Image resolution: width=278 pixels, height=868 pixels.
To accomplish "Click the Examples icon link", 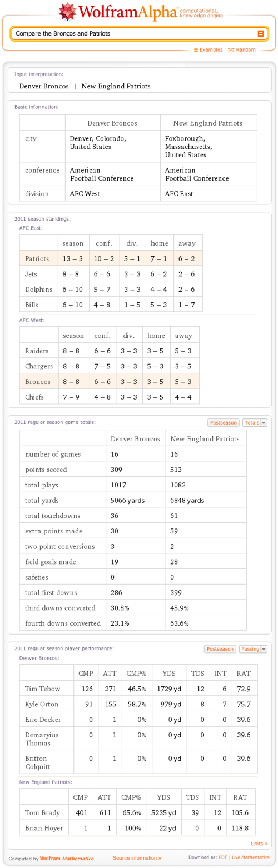I will pos(208,50).
